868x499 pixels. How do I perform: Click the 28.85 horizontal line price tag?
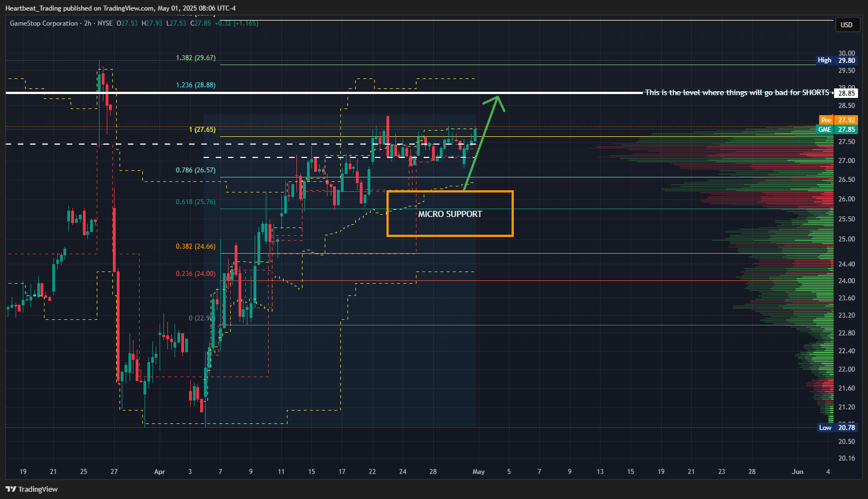pyautogui.click(x=846, y=93)
